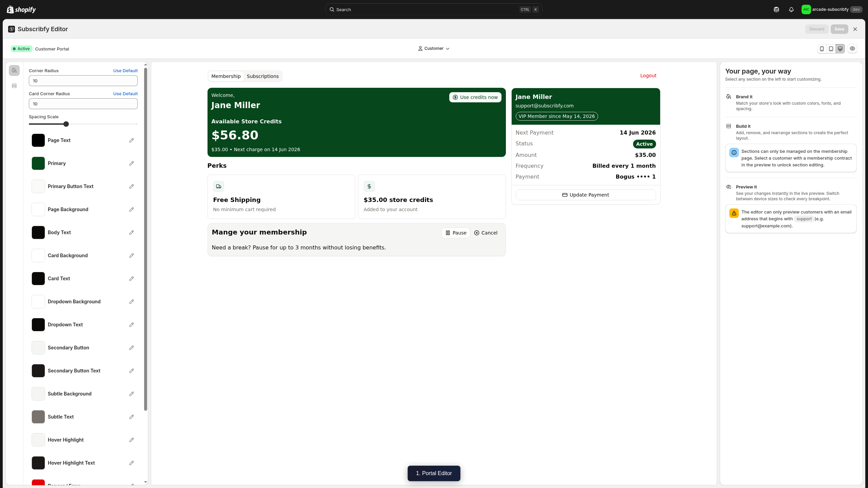868x488 pixels.
Task: Select the Membership tab in preview
Action: pos(226,76)
